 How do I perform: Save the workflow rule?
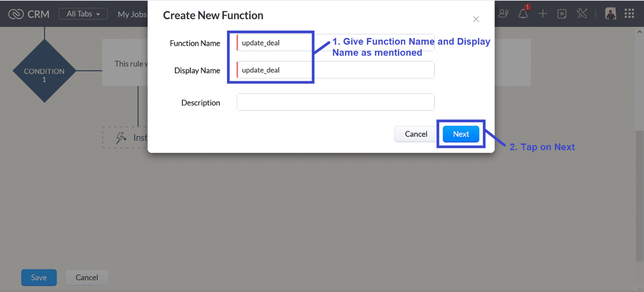(x=39, y=278)
